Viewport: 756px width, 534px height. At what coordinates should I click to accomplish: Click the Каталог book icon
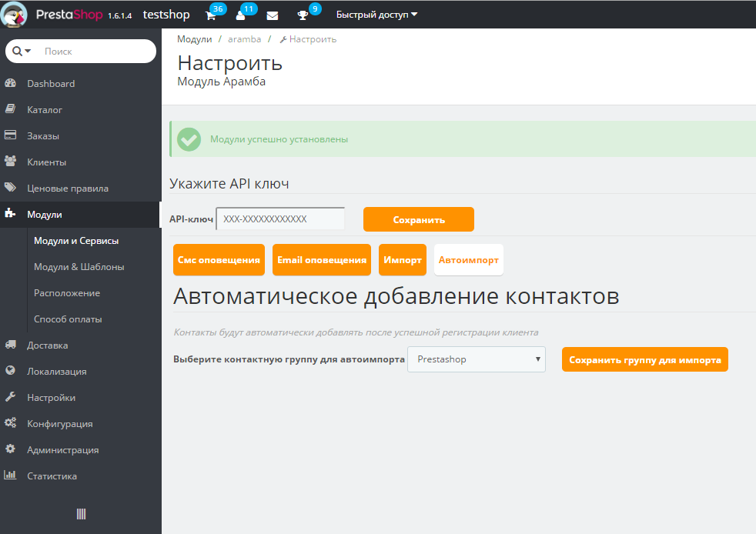tap(11, 109)
